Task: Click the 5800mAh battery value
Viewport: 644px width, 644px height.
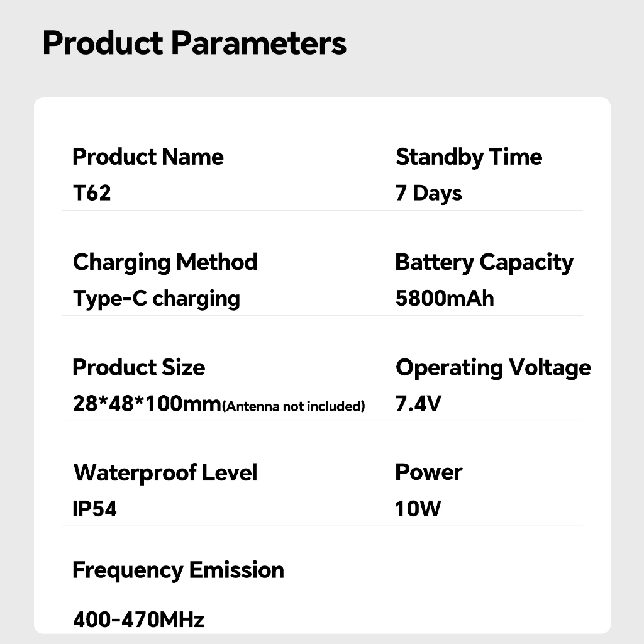Action: [445, 298]
